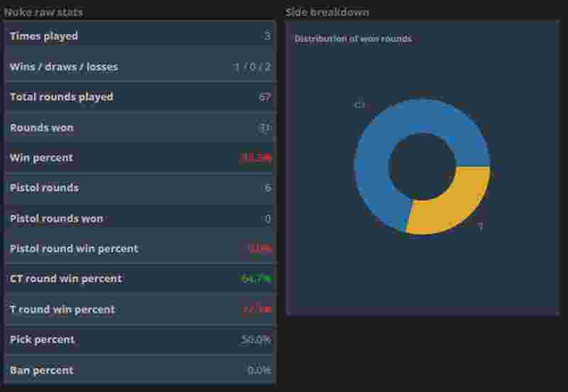
Task: Select the 'Pistol round win percent' label
Action: [x=75, y=249]
